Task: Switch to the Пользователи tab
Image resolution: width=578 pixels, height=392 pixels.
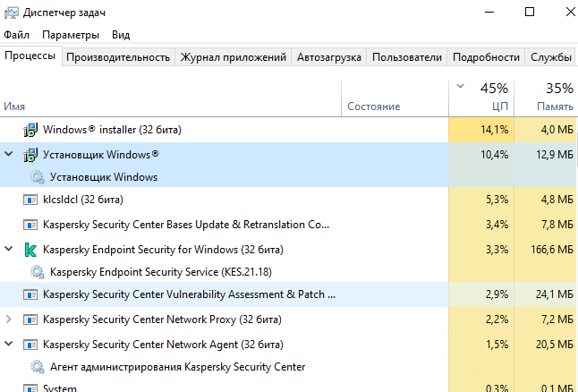Action: coord(406,57)
